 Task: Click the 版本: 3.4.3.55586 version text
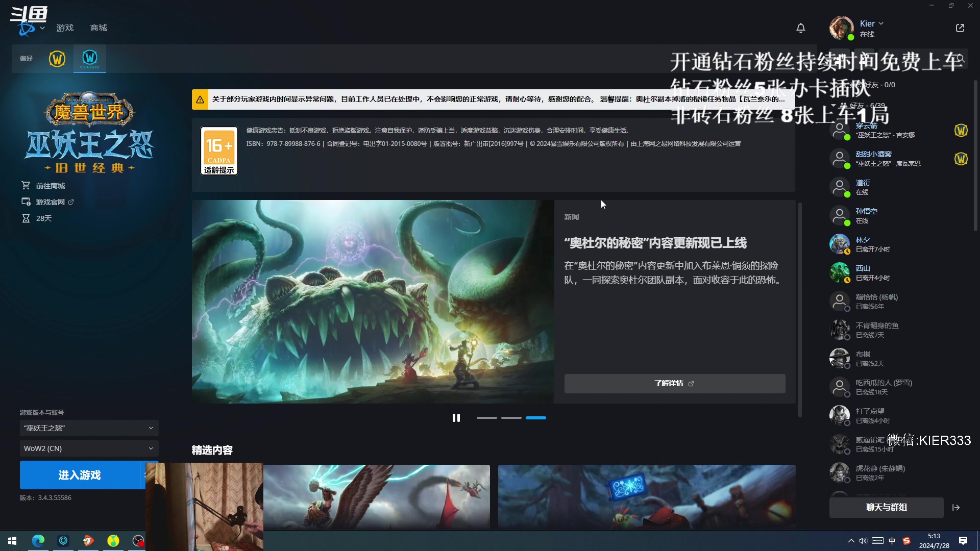[45, 497]
